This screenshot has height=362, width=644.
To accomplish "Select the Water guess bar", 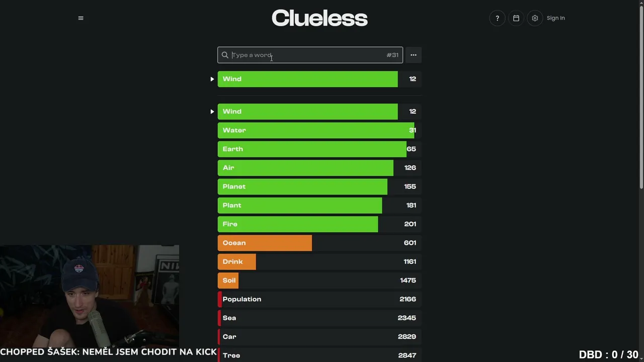I will (x=319, y=130).
